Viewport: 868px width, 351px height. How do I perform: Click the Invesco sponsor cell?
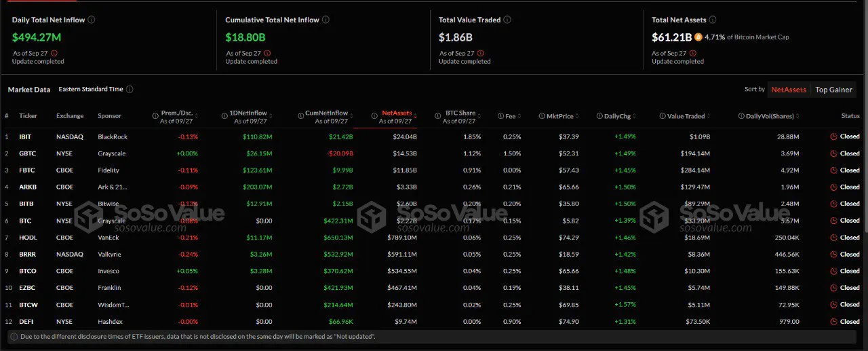[109, 271]
